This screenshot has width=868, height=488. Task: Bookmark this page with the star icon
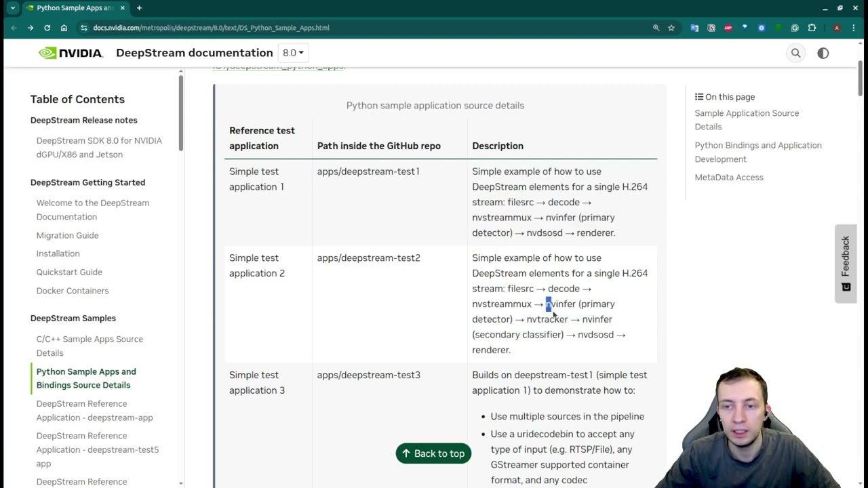pyautogui.click(x=671, y=28)
